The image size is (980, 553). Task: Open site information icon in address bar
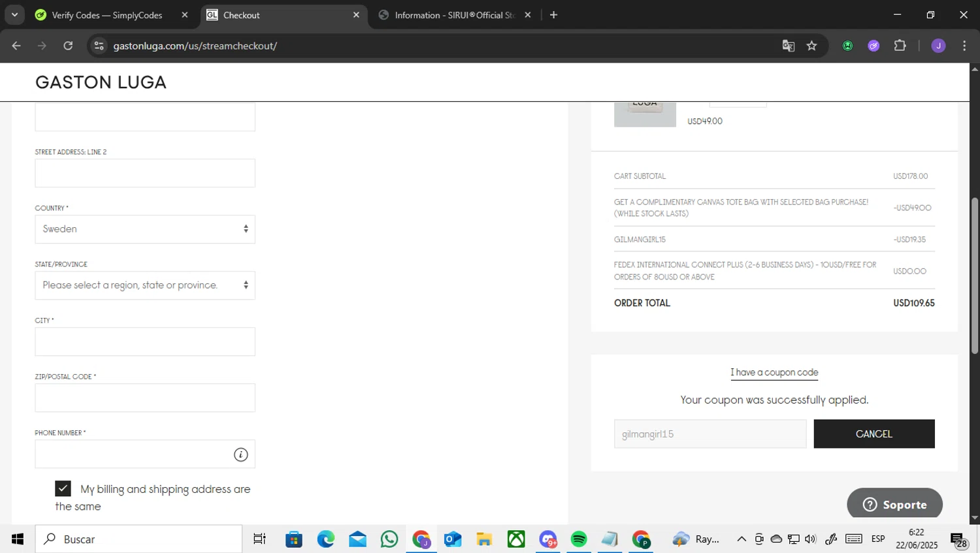(x=99, y=46)
